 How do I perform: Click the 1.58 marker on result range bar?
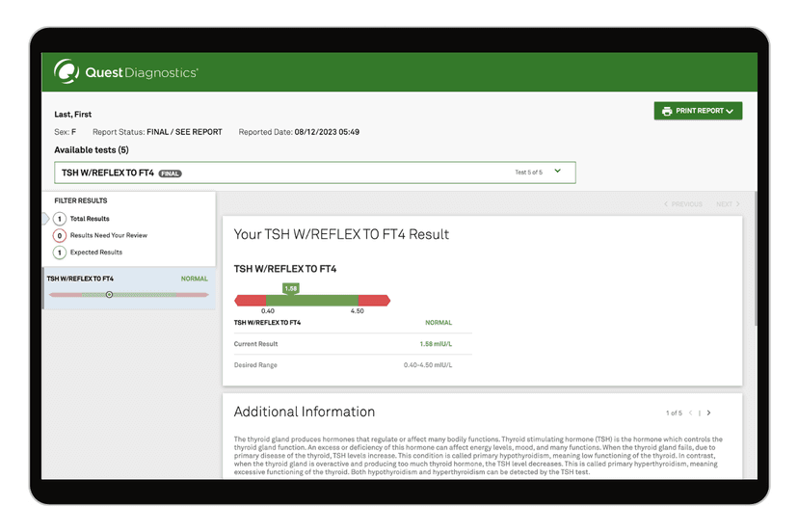pyautogui.click(x=290, y=288)
